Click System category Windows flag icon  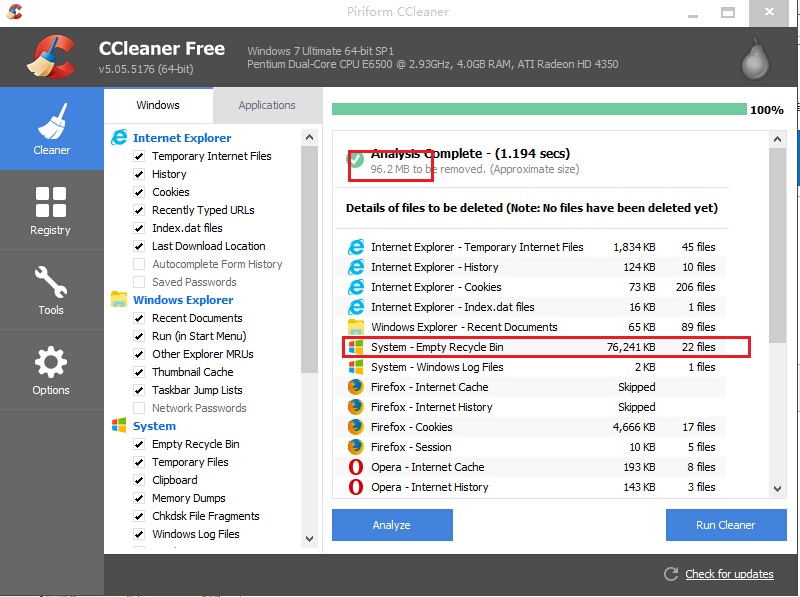[119, 425]
